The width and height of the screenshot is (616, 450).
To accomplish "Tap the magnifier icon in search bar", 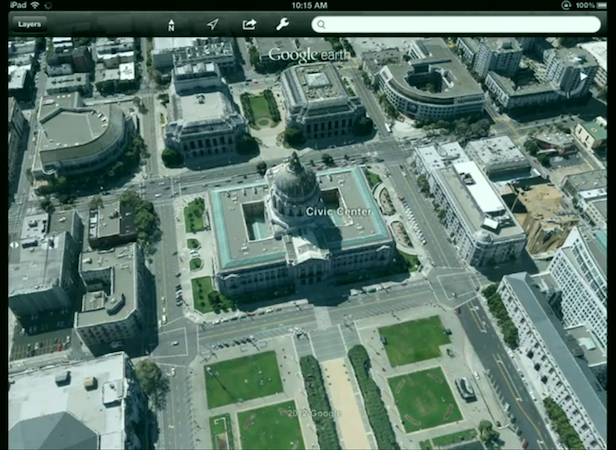I will [x=323, y=24].
